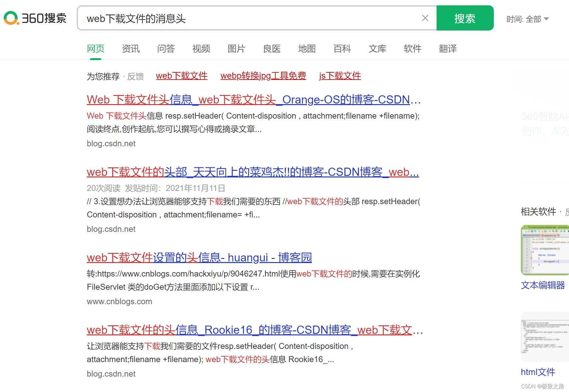Click the green 搜索 button
This screenshot has height=392, width=569.
(x=465, y=18)
